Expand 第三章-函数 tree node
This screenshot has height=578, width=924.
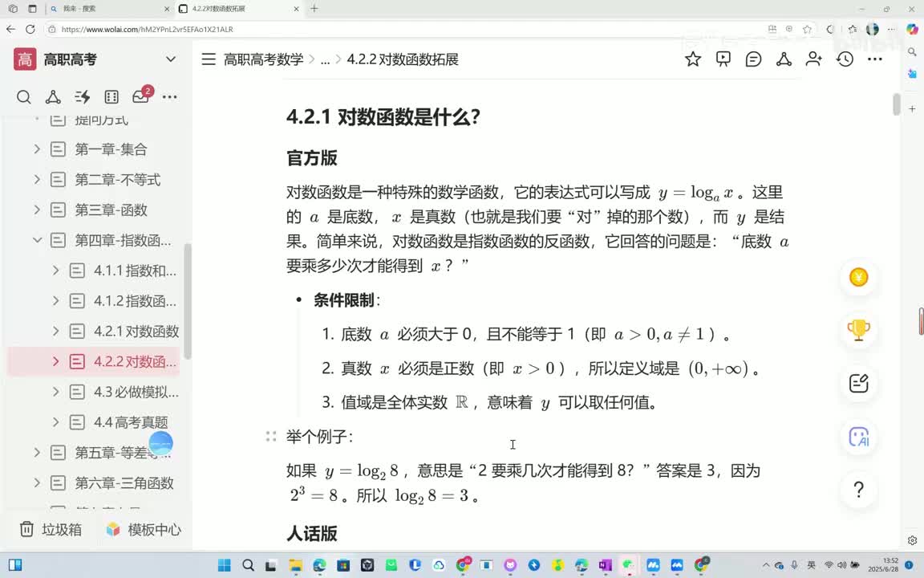click(x=37, y=210)
